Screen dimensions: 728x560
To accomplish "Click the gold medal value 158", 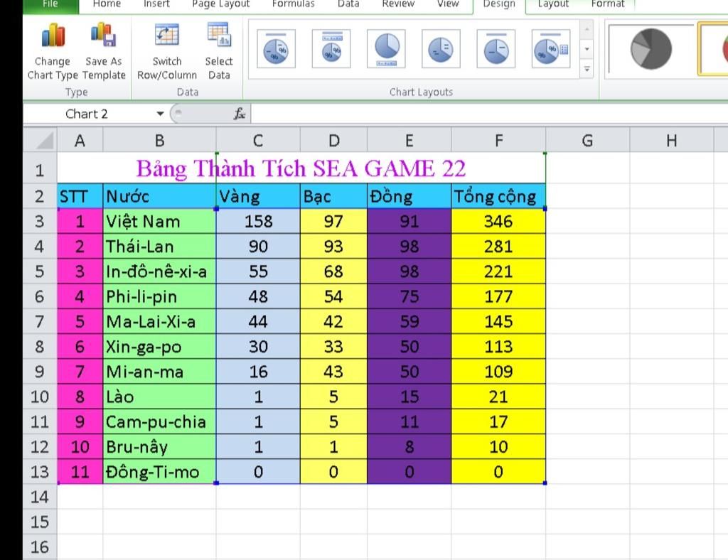I will (x=258, y=221).
